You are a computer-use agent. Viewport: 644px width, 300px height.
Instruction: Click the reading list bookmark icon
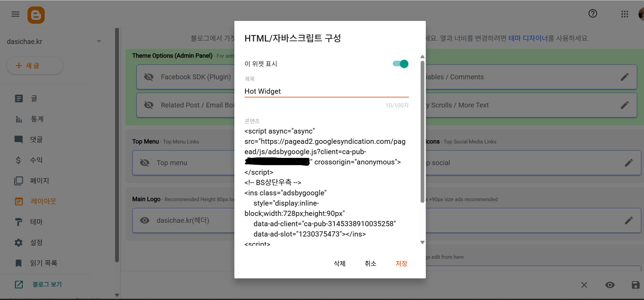(19, 263)
